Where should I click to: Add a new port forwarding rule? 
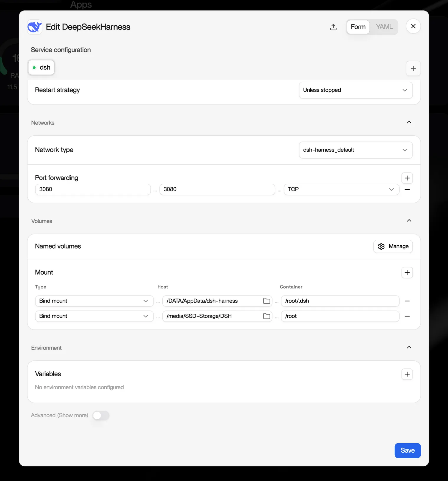(407, 178)
